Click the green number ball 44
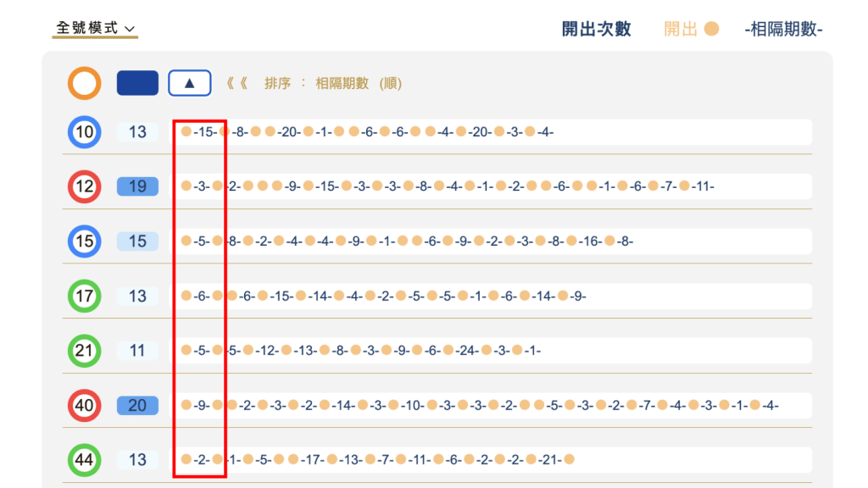Viewport: 868px width, 488px height. tap(84, 460)
